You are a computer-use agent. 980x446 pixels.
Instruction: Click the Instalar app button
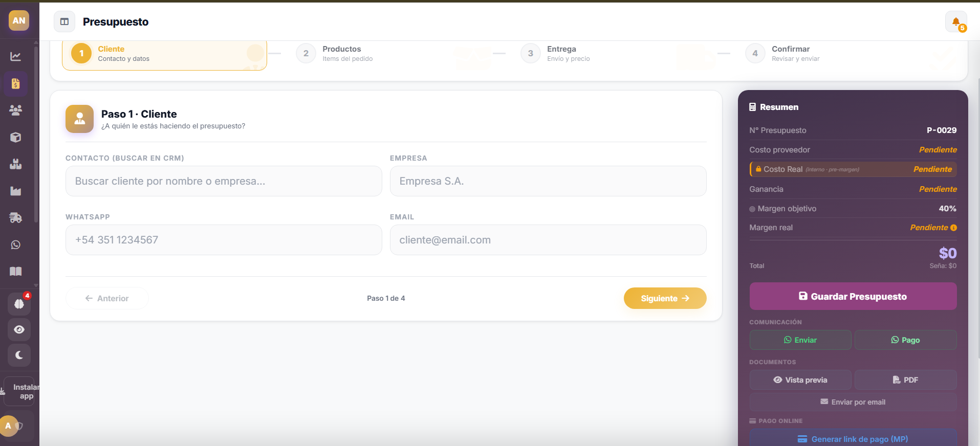(x=19, y=392)
